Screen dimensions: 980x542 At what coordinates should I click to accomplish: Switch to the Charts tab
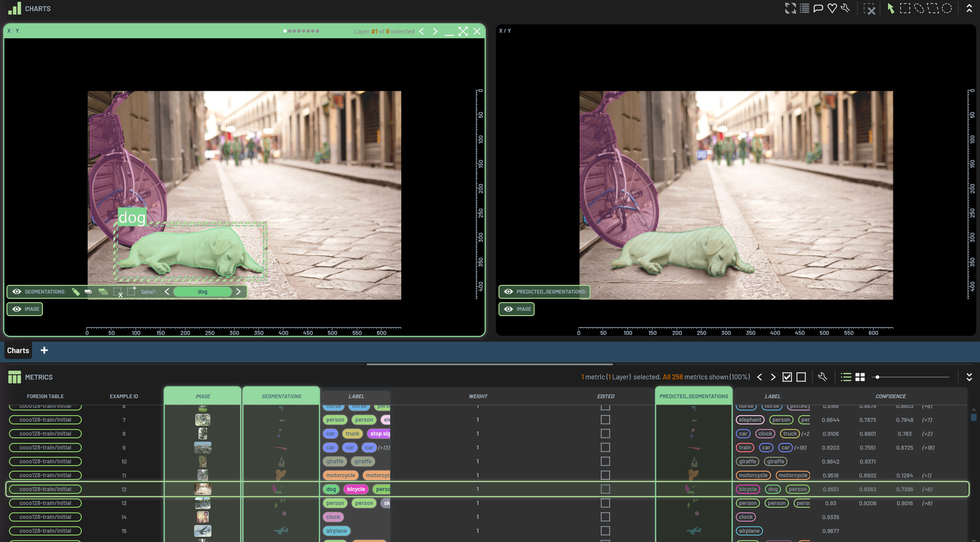click(x=18, y=350)
